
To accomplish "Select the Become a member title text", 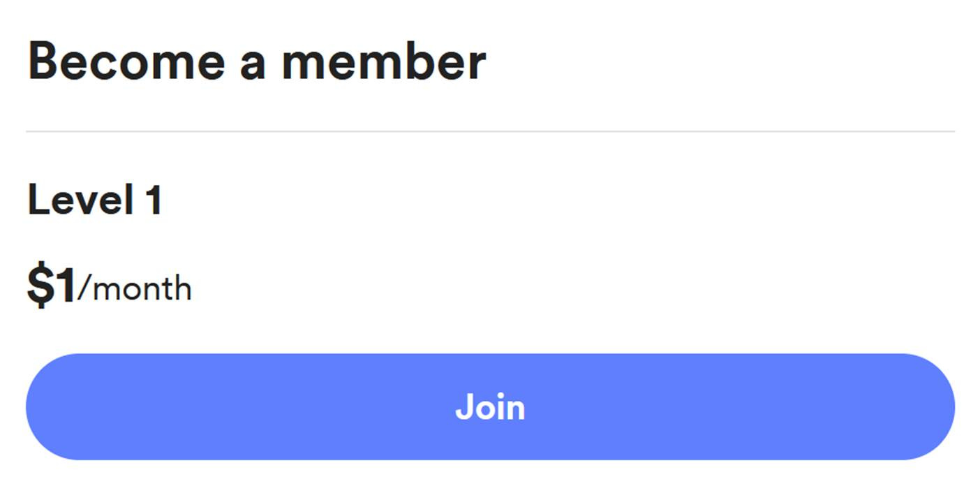I will [x=257, y=61].
